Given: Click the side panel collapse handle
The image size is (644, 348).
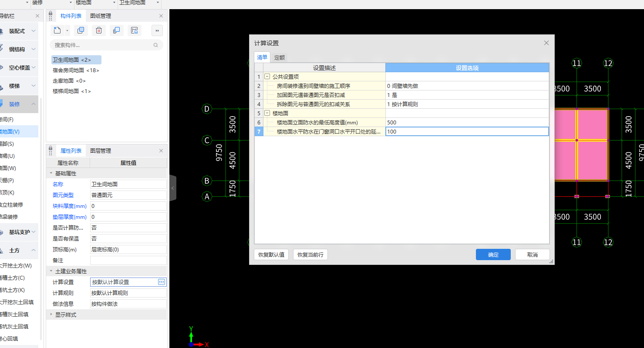Looking at the screenshot, I should (x=172, y=188).
